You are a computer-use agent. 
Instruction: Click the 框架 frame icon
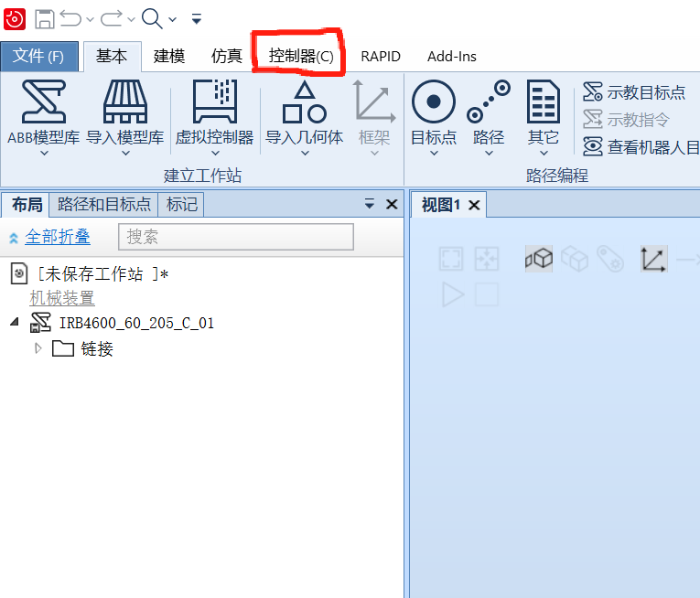(374, 101)
